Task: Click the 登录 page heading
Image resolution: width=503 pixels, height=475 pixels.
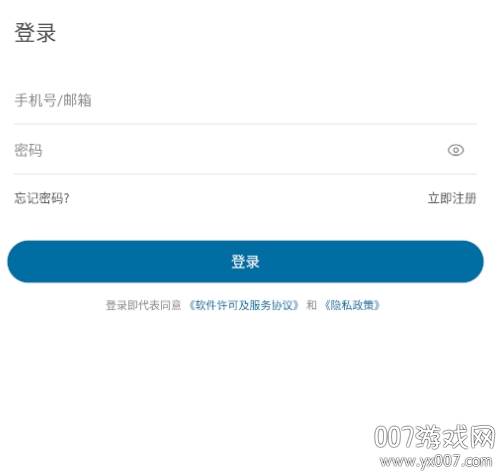Action: pos(35,33)
